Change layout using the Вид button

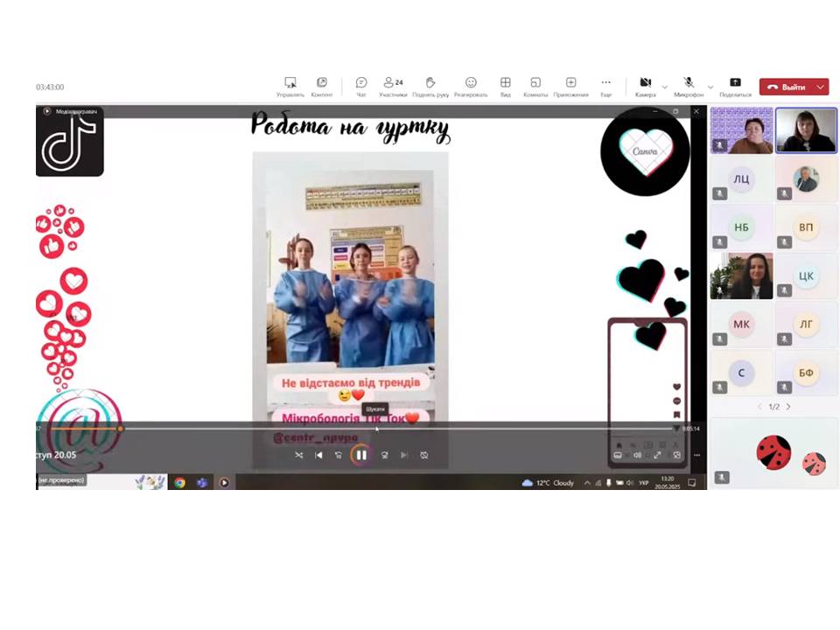505,87
